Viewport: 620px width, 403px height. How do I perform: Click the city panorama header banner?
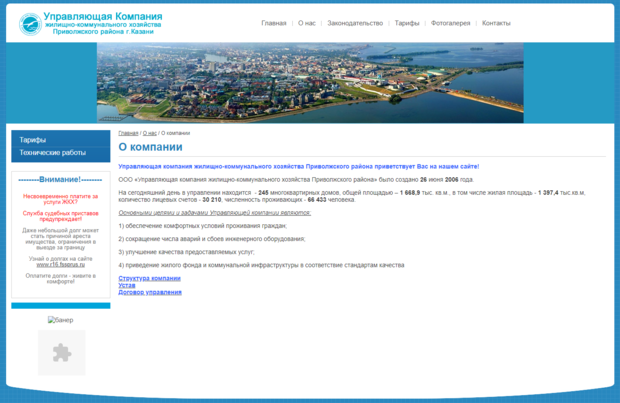point(310,82)
